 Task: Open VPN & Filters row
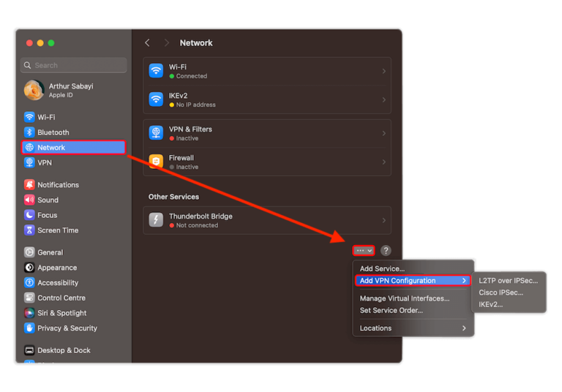(x=267, y=133)
